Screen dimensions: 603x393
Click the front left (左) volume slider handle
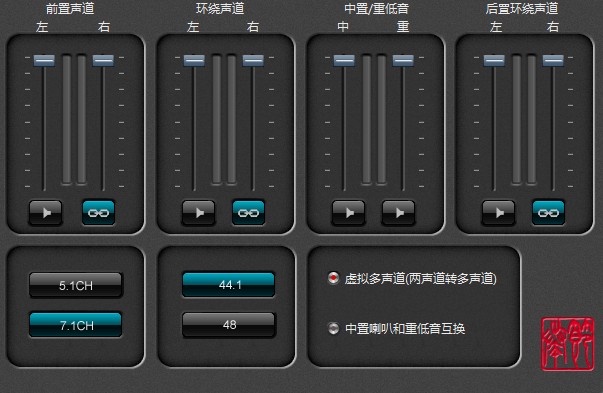coord(44,60)
